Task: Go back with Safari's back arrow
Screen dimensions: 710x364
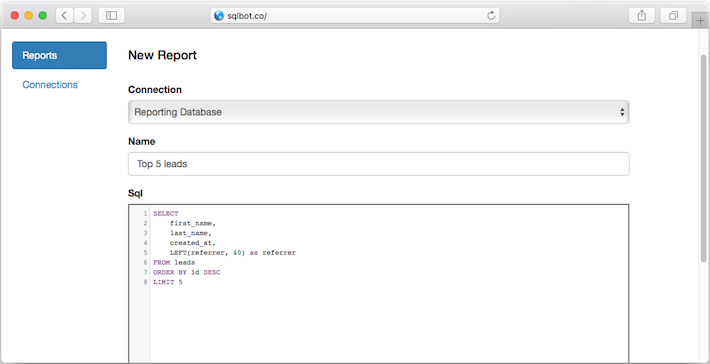Action: tap(65, 15)
